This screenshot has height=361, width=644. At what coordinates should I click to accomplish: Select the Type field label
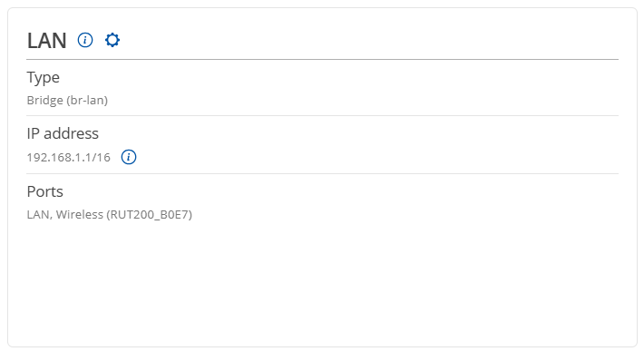click(44, 78)
